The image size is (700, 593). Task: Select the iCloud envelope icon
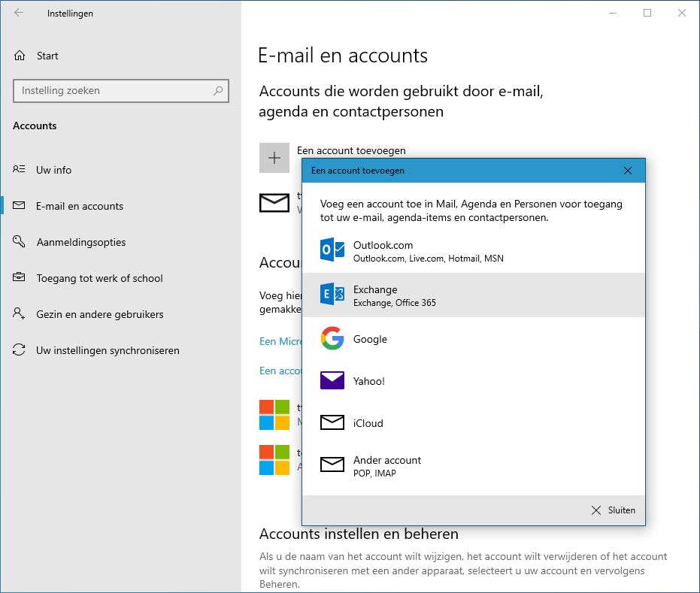[332, 423]
